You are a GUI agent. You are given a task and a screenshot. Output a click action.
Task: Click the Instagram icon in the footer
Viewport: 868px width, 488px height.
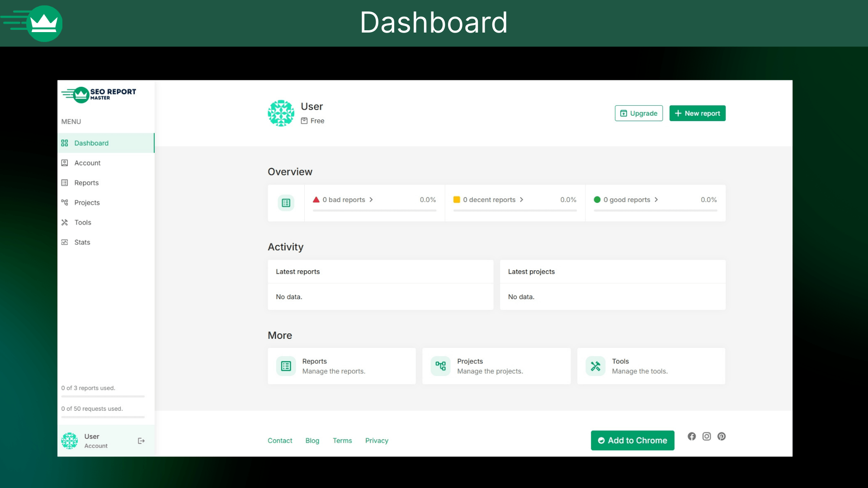706,436
